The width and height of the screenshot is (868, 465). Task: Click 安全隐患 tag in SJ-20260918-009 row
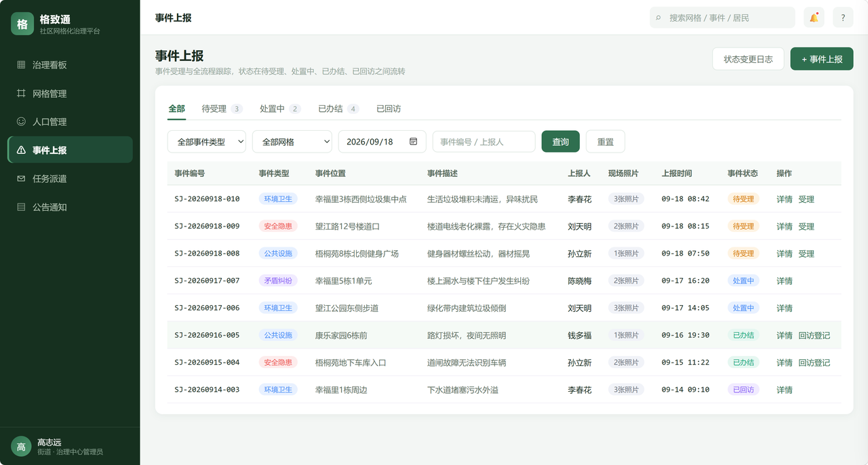[x=279, y=226]
